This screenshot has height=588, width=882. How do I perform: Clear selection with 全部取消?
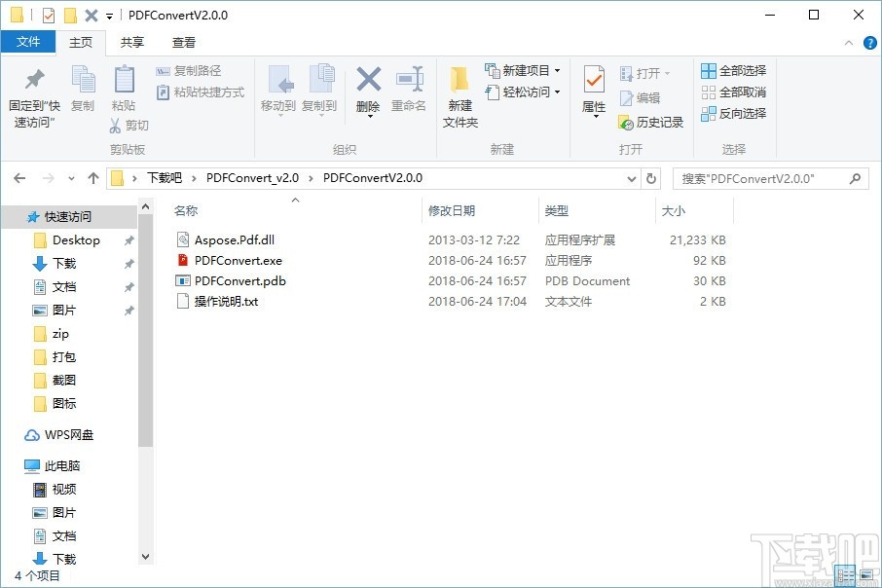[733, 92]
